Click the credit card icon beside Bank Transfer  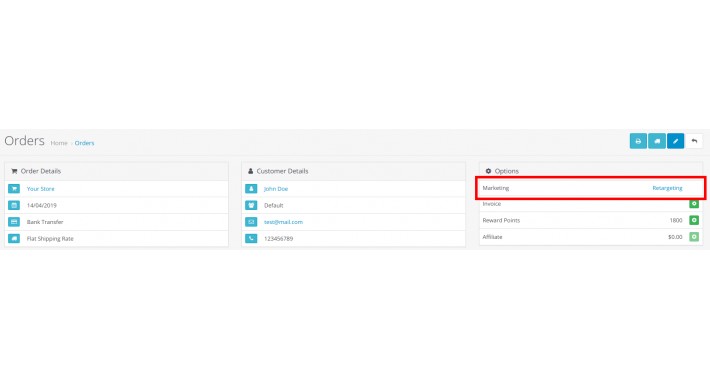pyautogui.click(x=14, y=222)
